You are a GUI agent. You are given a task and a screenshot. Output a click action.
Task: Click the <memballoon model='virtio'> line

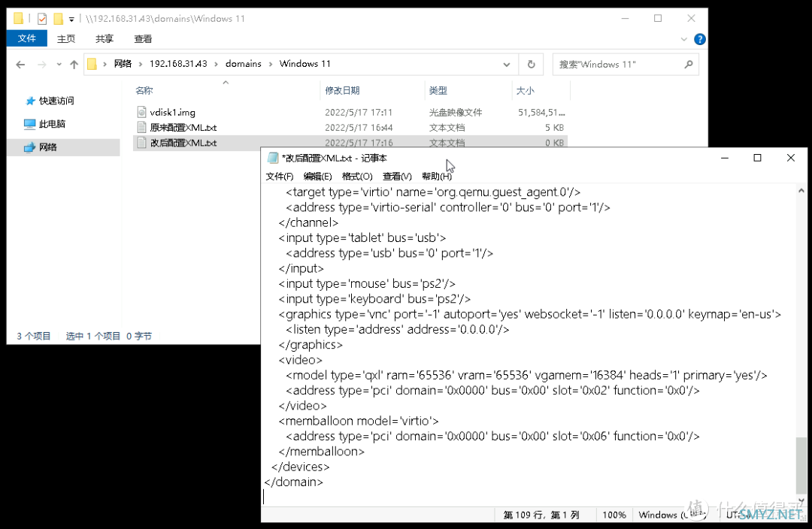359,421
